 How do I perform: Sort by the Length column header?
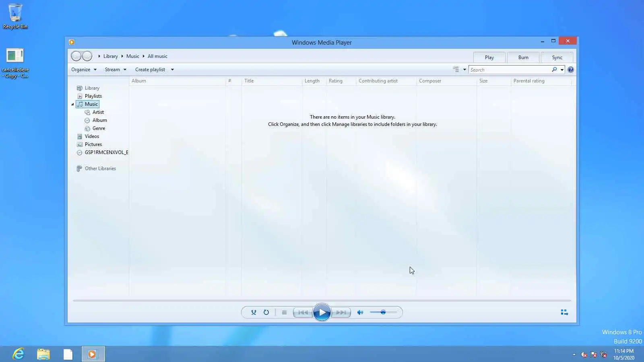tap(314, 81)
